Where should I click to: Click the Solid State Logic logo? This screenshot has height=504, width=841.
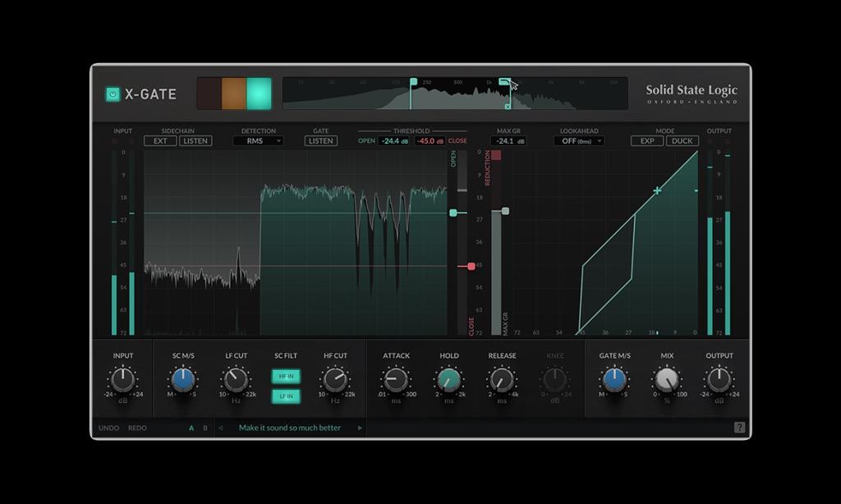click(x=692, y=94)
